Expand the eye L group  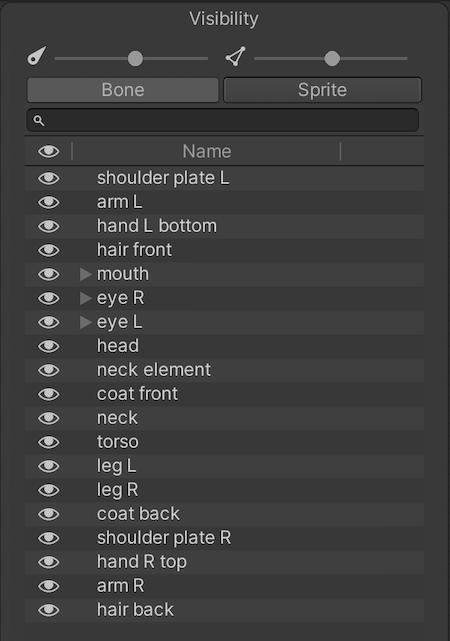point(85,323)
